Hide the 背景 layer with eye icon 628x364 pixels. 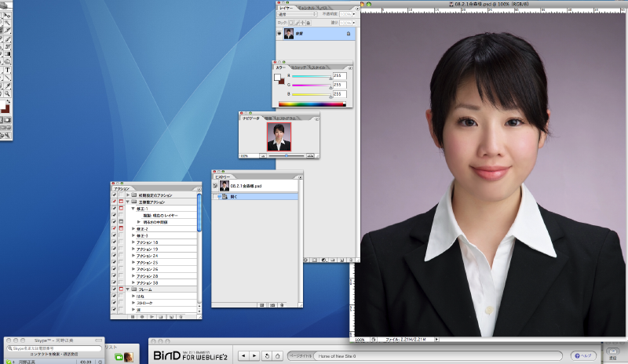click(279, 34)
